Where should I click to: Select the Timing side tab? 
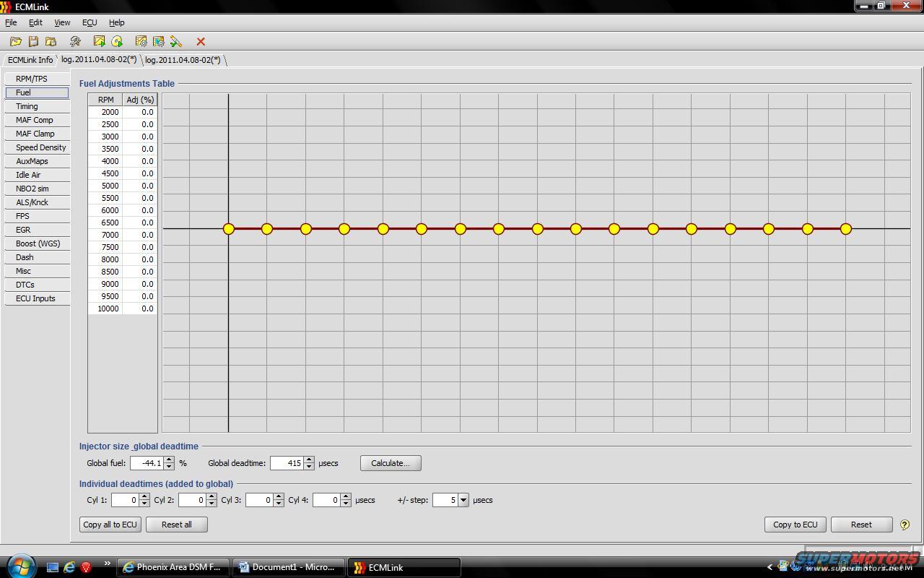pos(37,106)
